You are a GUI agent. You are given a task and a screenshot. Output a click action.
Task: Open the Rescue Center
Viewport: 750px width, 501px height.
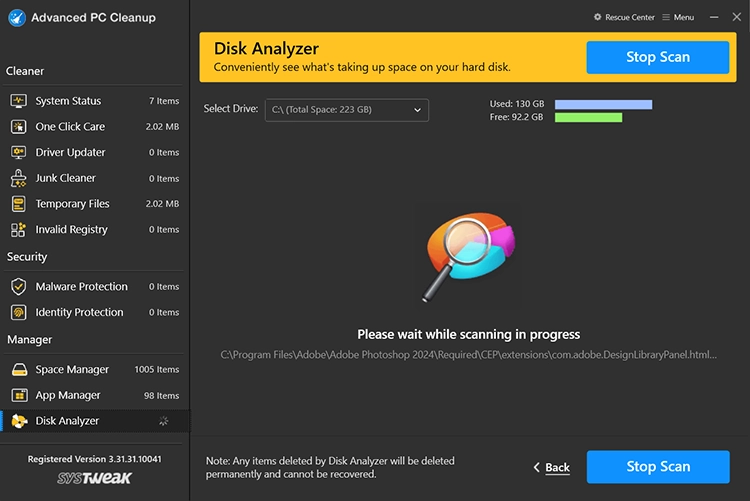pos(624,17)
